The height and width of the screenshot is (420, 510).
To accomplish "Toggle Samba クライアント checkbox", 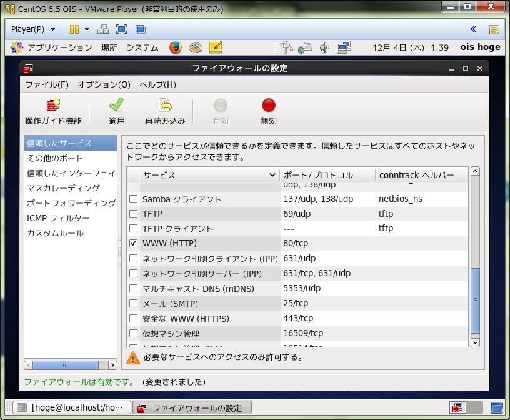I will (x=133, y=199).
